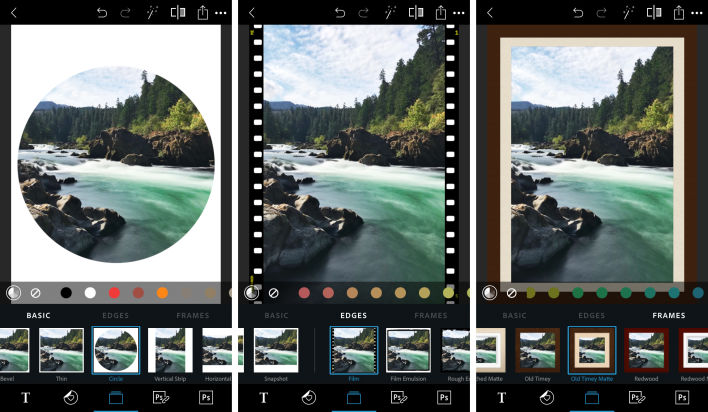Tap the magic wand auto-enhance icon, left screen
This screenshot has width=708, height=412.
[151, 13]
